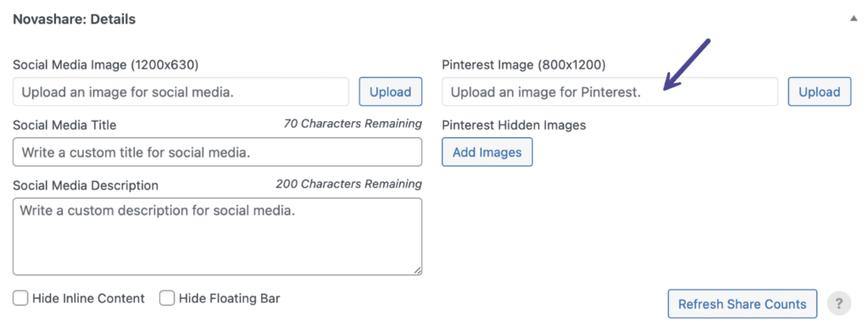The image size is (868, 331).
Task: Select the Social Media Title input
Action: (218, 152)
